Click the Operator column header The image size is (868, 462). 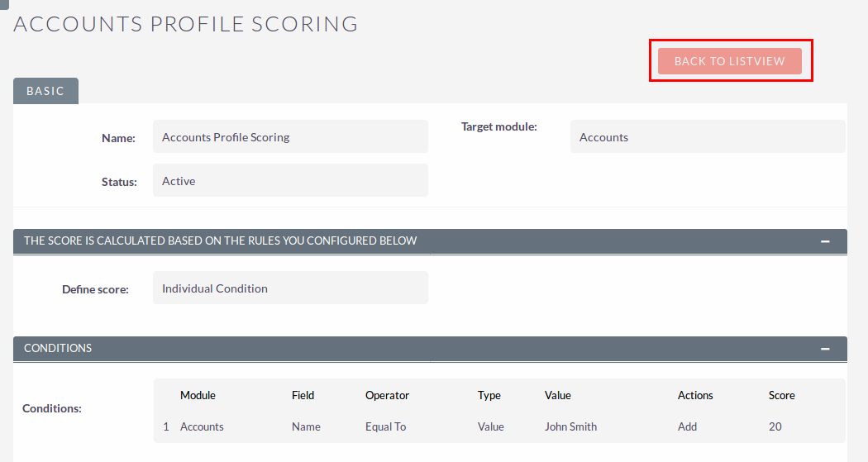387,395
